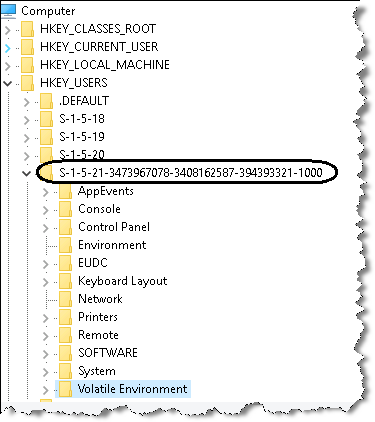
Task: Expand the HKEY_CURRENT_USER hive
Action: [x=7, y=48]
